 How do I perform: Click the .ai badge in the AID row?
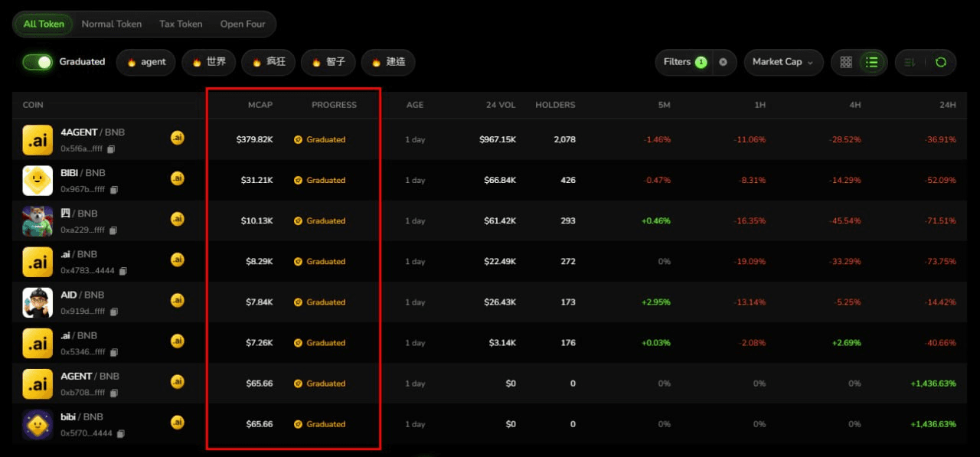(178, 300)
